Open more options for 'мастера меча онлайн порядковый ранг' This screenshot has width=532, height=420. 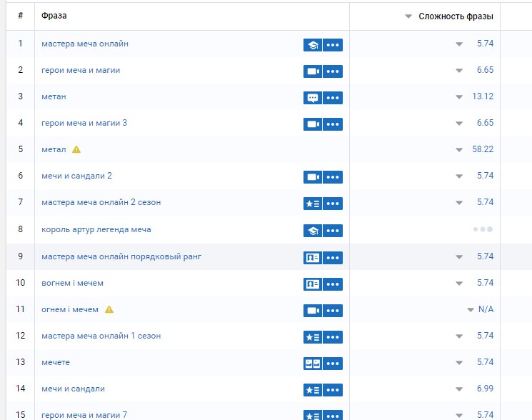(333, 258)
